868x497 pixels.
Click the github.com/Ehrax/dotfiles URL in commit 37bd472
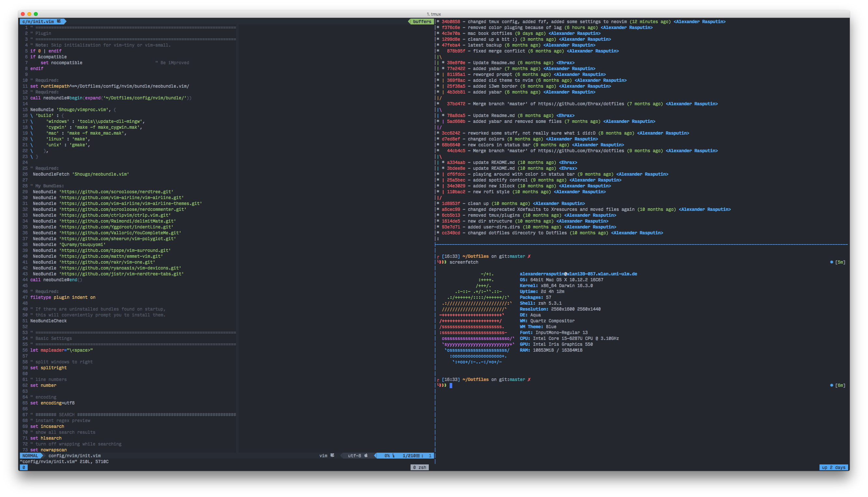pos(581,104)
